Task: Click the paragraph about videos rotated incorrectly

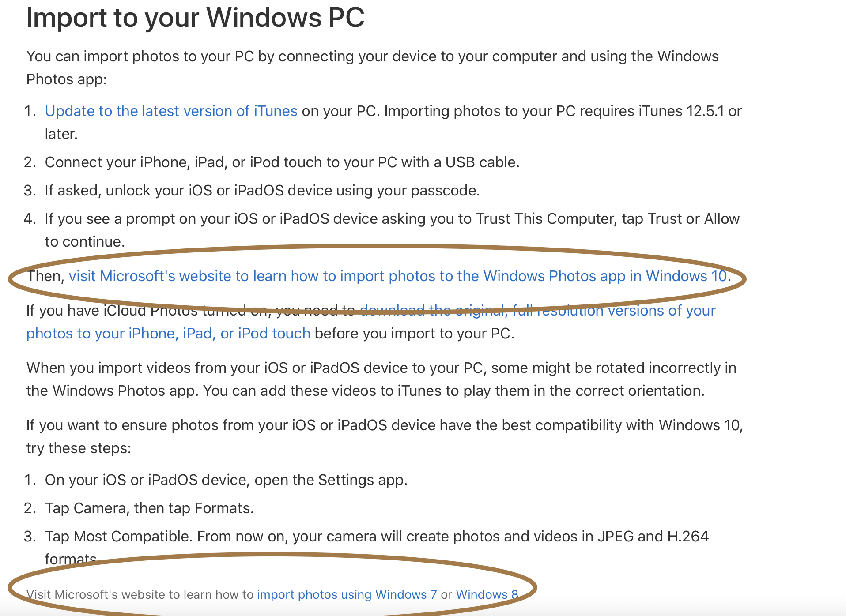Action: click(x=381, y=368)
